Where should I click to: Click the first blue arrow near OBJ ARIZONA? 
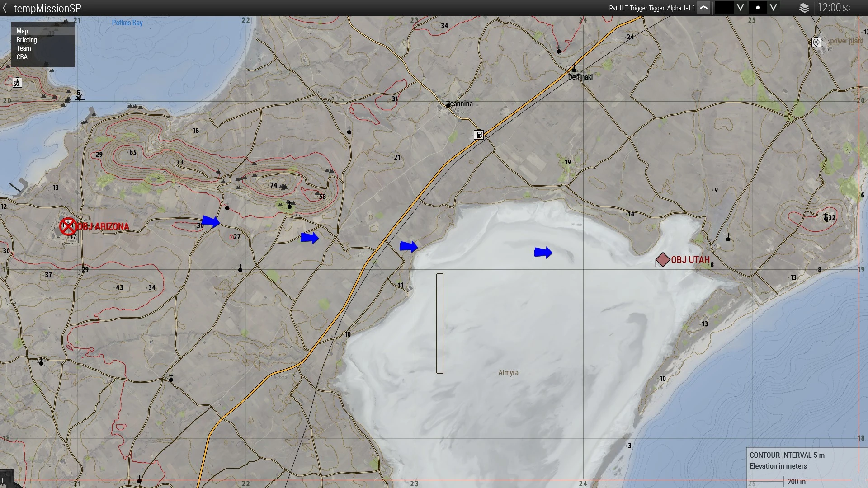click(211, 222)
